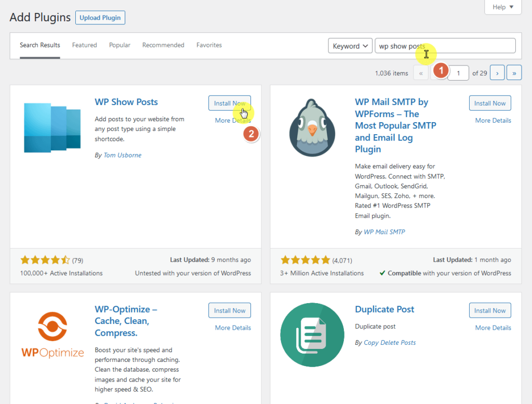Open More Details for WP-Optimize
This screenshot has height=404, width=532.
click(233, 328)
